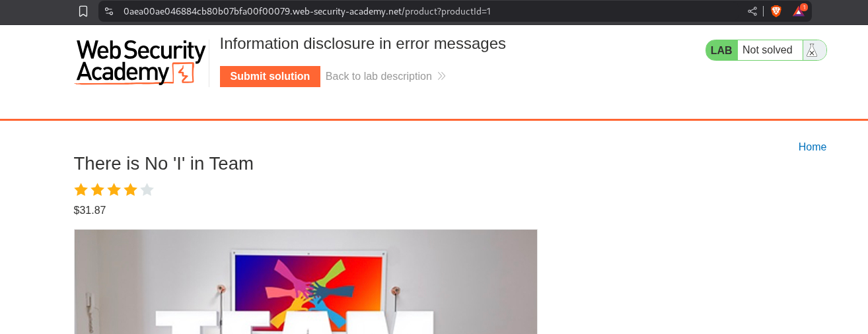Click the Web Security Academy logo

pyautogui.click(x=140, y=62)
